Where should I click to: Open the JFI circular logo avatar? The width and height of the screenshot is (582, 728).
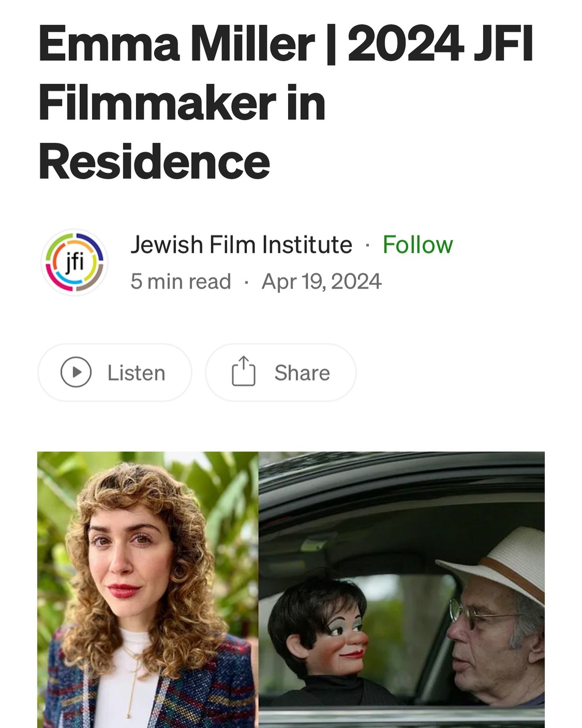tap(74, 262)
